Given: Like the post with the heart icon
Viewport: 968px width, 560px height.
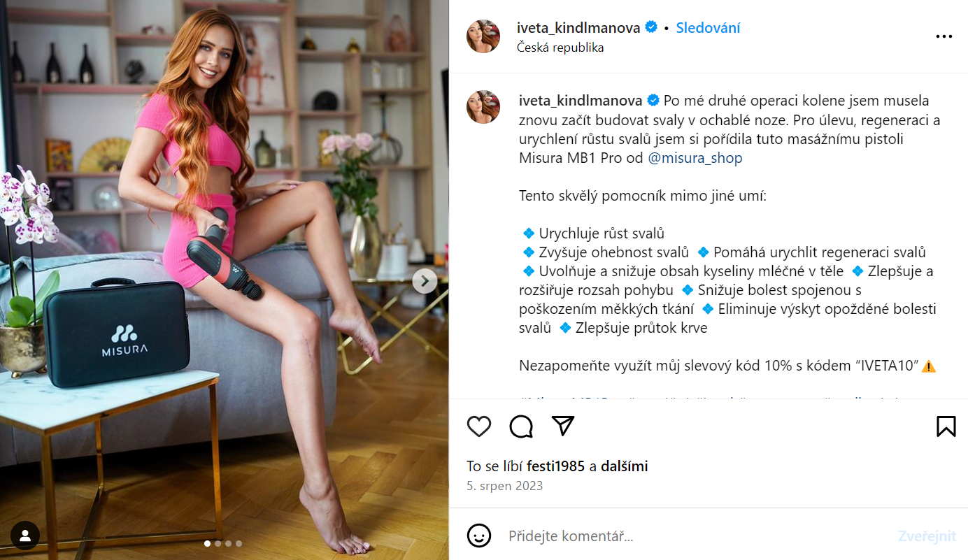Looking at the screenshot, I should click(478, 426).
